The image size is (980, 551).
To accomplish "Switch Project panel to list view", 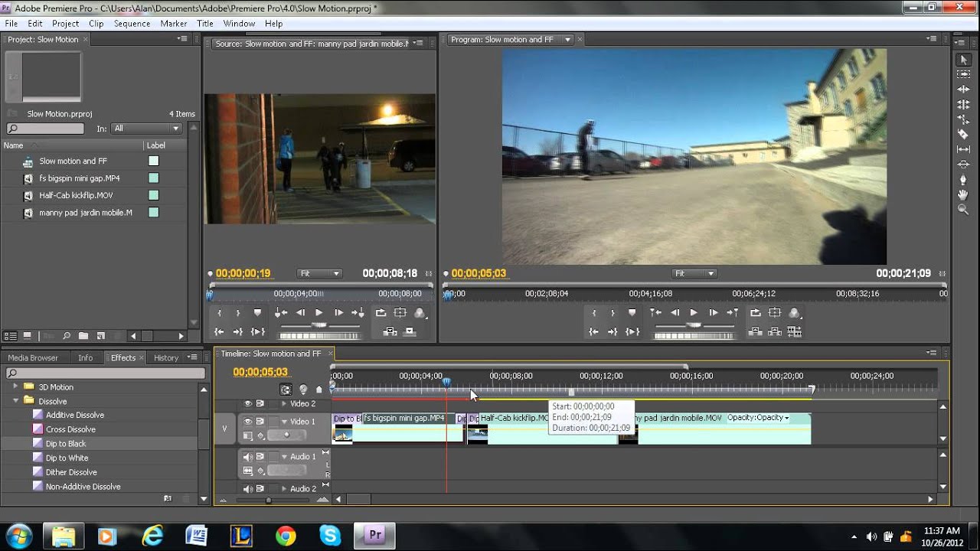I will tap(10, 335).
